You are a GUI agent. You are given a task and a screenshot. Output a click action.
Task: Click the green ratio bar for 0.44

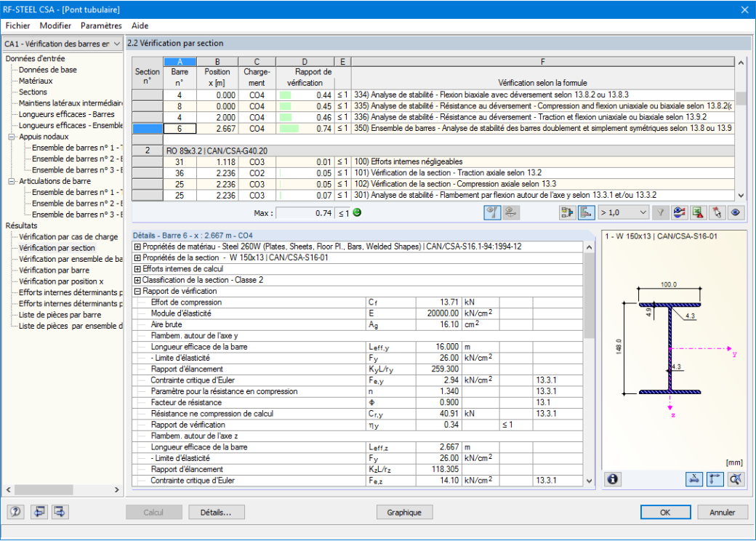click(286, 95)
